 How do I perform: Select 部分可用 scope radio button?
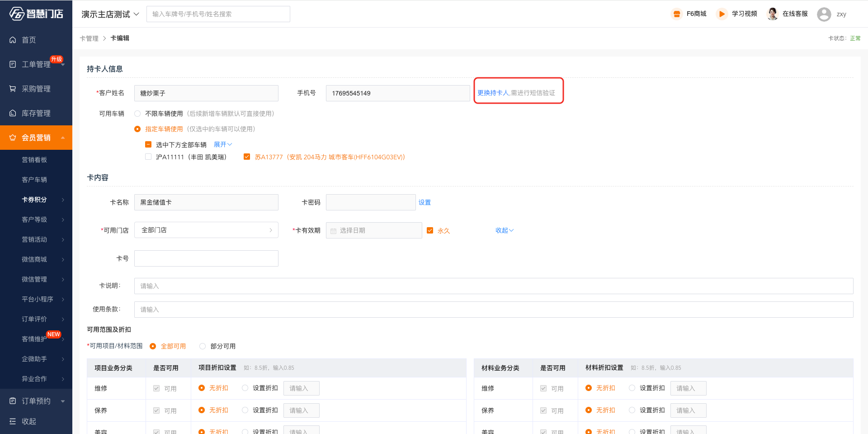203,346
